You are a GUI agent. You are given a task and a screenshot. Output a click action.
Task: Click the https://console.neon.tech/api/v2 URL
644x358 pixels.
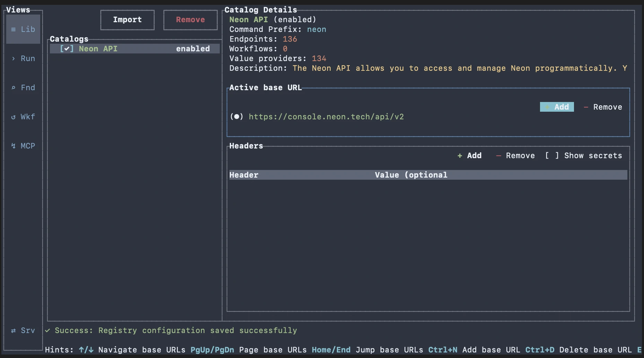[x=326, y=117]
